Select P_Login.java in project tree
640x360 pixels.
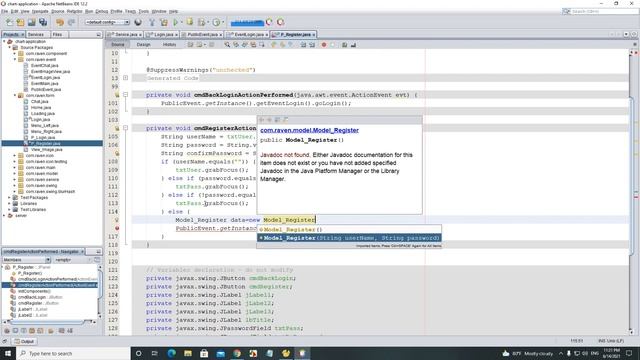[43, 138]
